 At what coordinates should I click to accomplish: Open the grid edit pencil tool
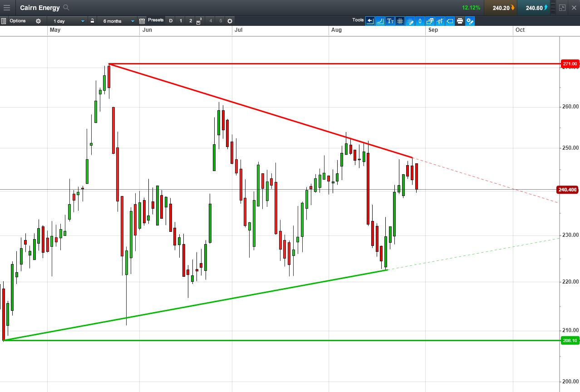click(x=410, y=21)
